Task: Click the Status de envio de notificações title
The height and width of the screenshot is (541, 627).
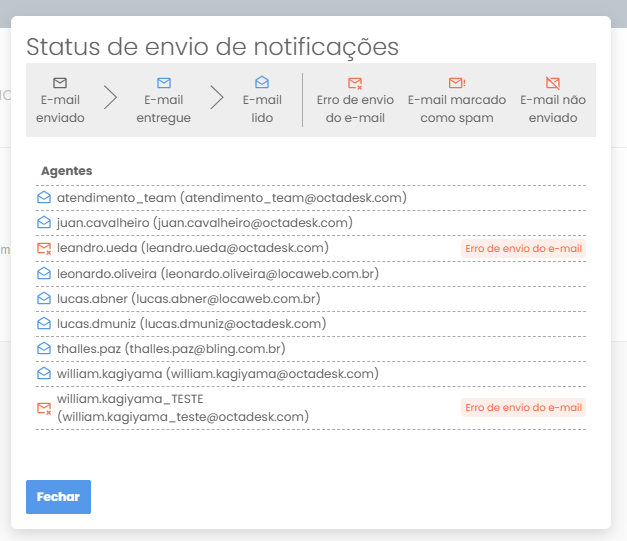Action: point(212,47)
